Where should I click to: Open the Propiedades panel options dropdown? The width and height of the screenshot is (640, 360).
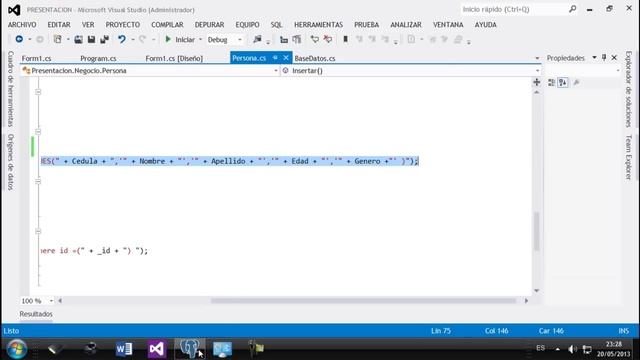(594, 58)
